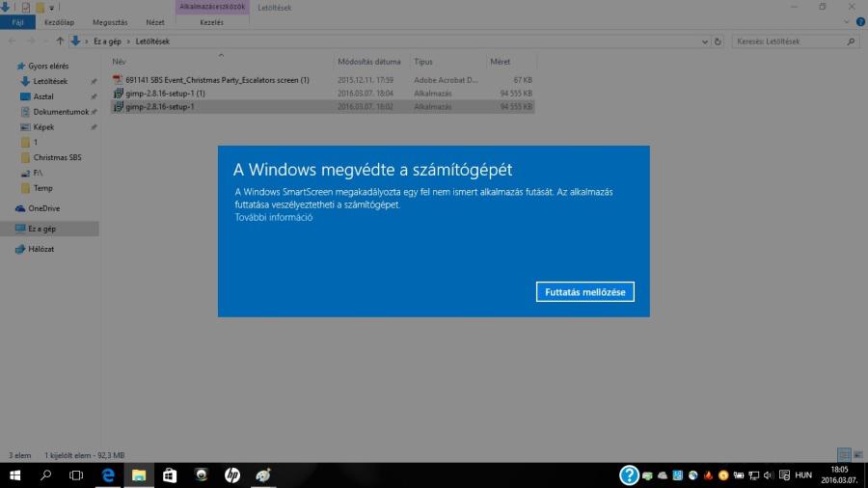This screenshot has height=488, width=868.
Task: Open OneDrive in the navigation pane
Action: (x=43, y=208)
